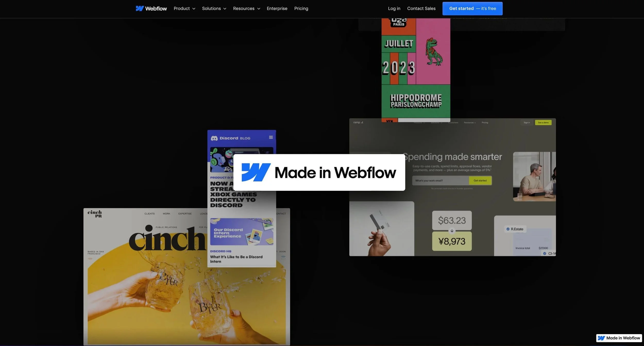Open the Our Discord Intern Experience thumbnail
This screenshot has width=644, height=346.
tap(241, 232)
